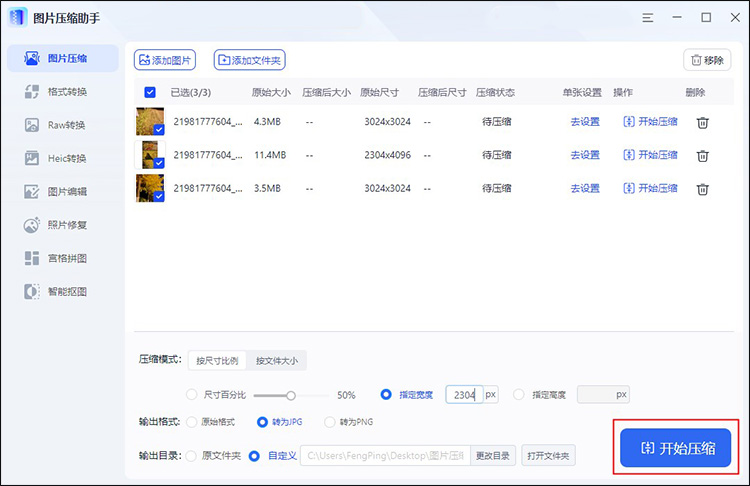Click the 原始大小 column header
This screenshot has width=750, height=486.
(x=271, y=92)
